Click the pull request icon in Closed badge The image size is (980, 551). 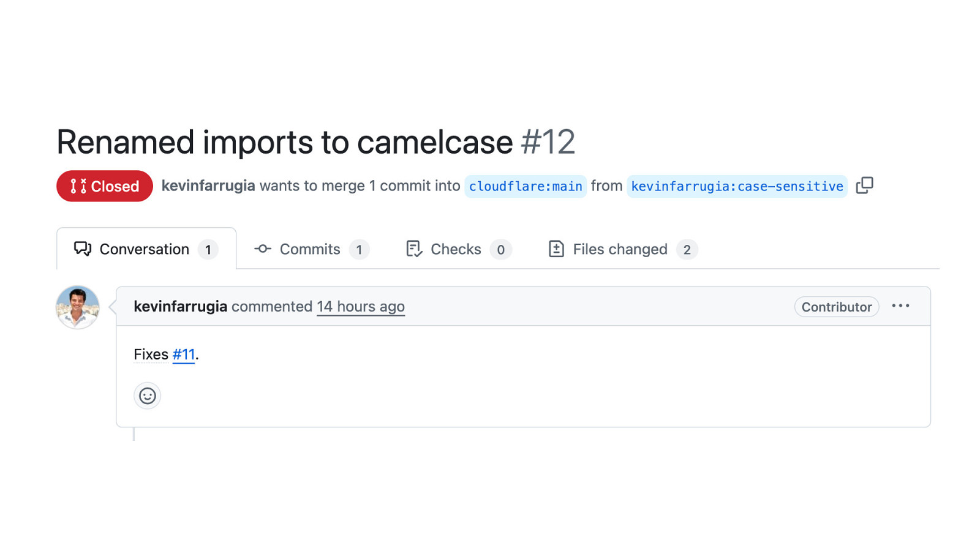click(x=78, y=186)
